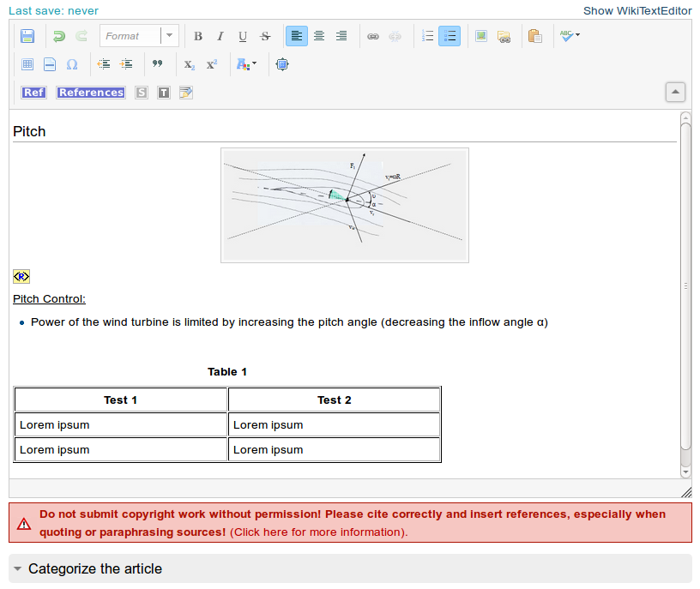Insert a link with the chain icon
Screen dimensions: 700x589
point(373,36)
